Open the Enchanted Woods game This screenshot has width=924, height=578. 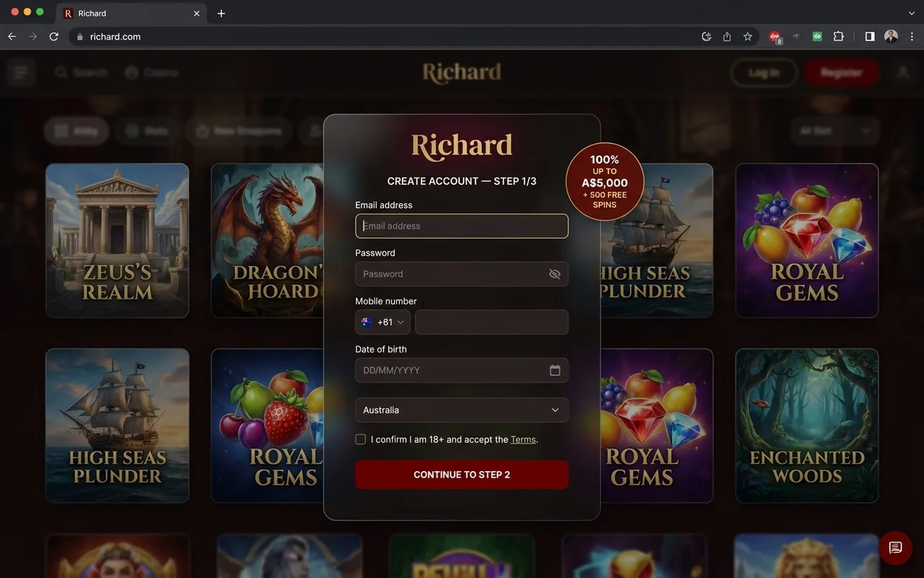[x=807, y=426]
